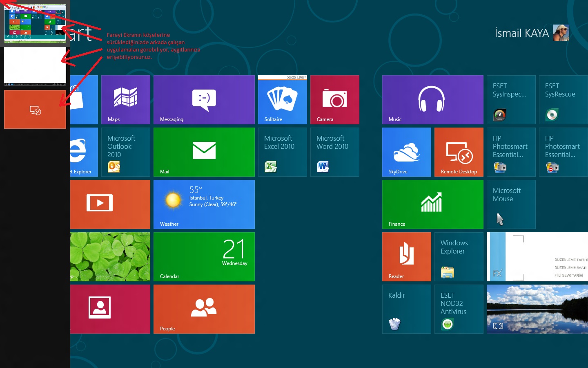Open the green Mail tile

point(204,152)
